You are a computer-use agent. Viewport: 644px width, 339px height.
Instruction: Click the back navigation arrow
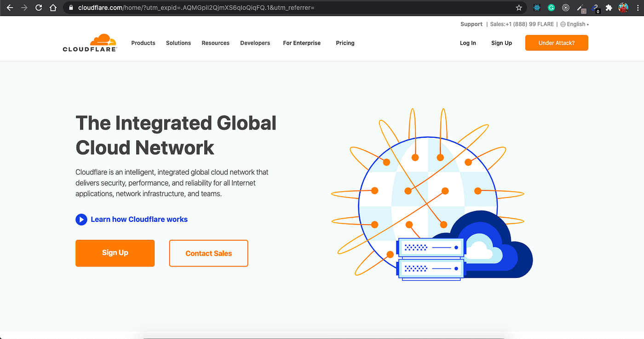click(x=10, y=7)
